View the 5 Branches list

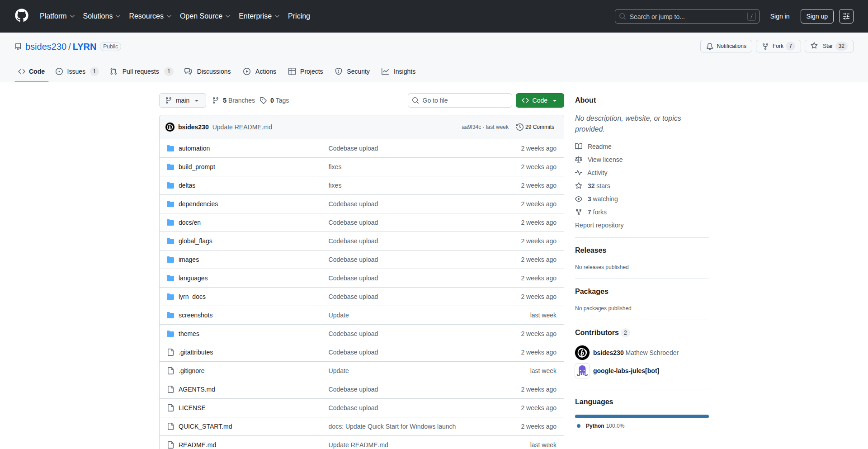234,100
